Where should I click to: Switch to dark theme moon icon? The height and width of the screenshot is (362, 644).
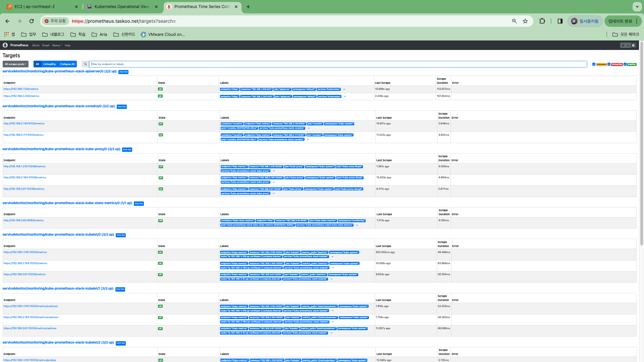click(628, 45)
